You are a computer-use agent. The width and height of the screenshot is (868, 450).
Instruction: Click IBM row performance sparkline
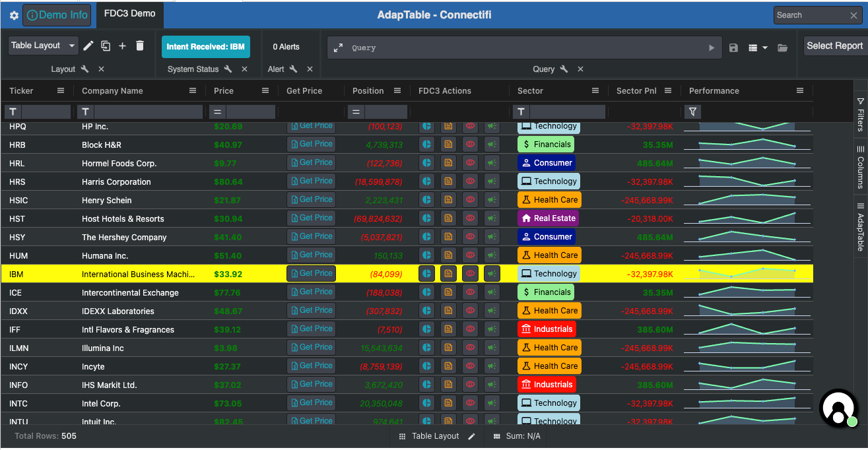click(x=747, y=273)
